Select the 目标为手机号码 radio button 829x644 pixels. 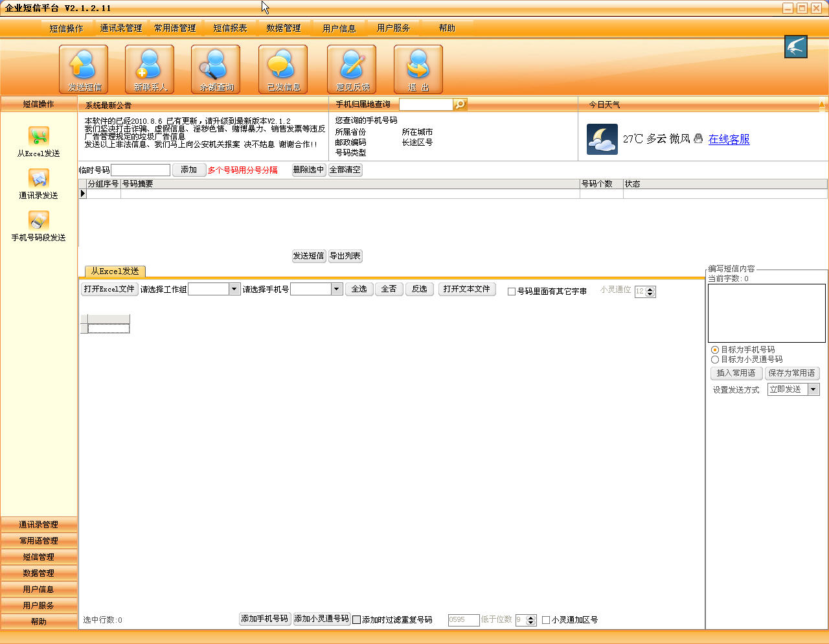tap(715, 350)
